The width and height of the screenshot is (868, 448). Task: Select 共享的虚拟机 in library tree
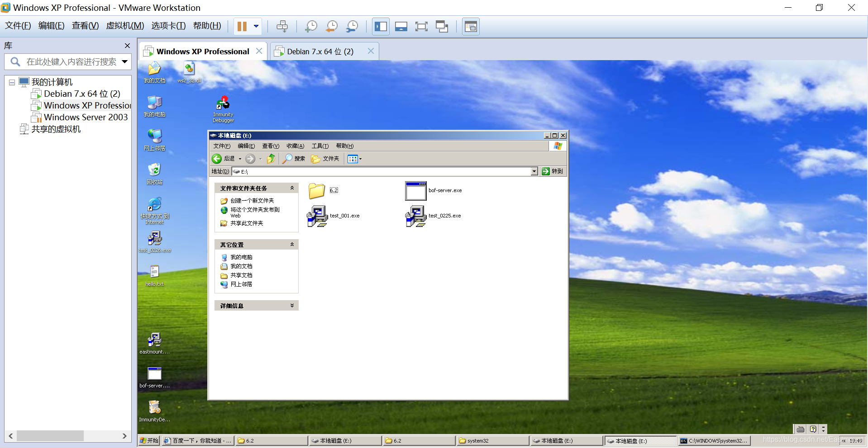(x=56, y=129)
